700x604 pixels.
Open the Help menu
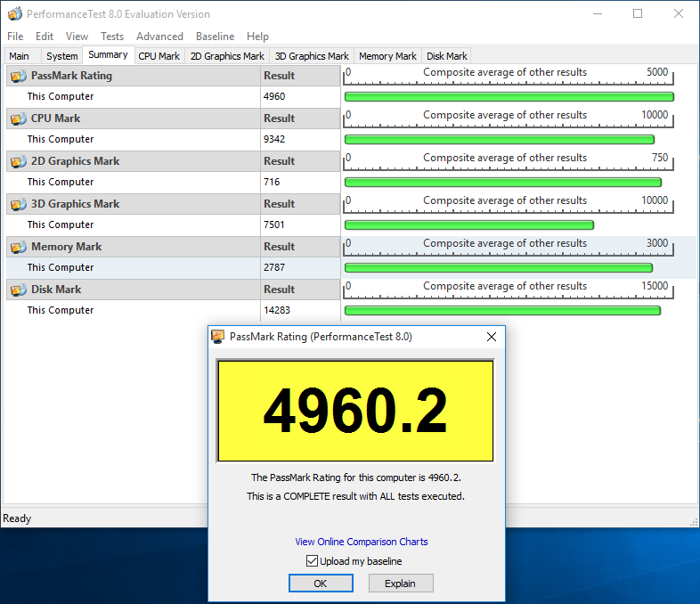[257, 37]
